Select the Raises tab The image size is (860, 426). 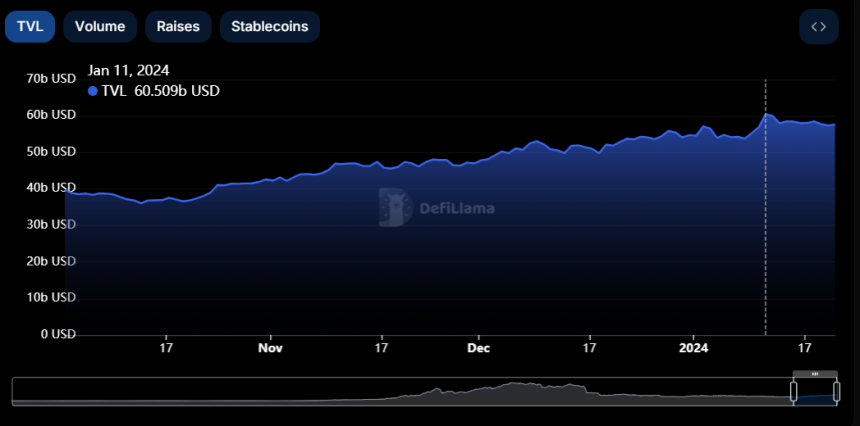click(178, 27)
